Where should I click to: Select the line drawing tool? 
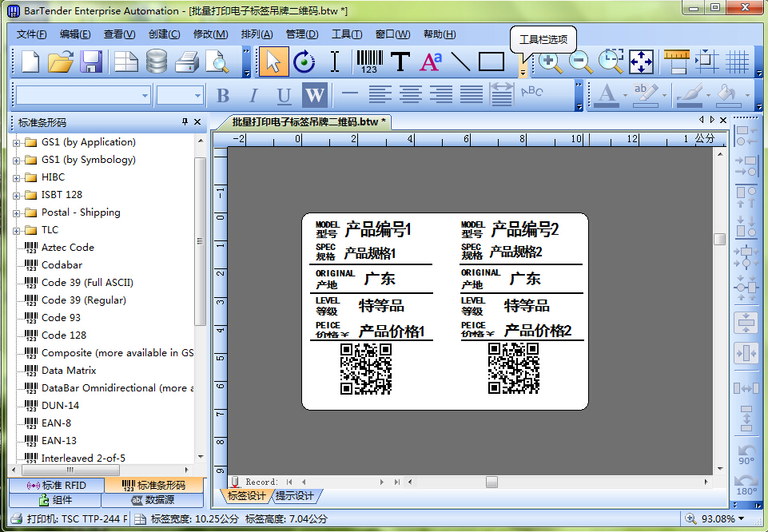(460, 62)
